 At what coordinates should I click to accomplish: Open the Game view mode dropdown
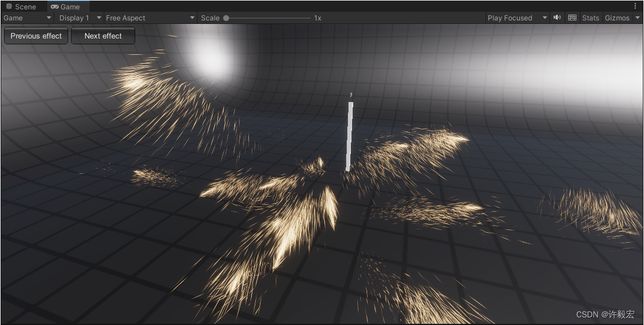click(27, 18)
